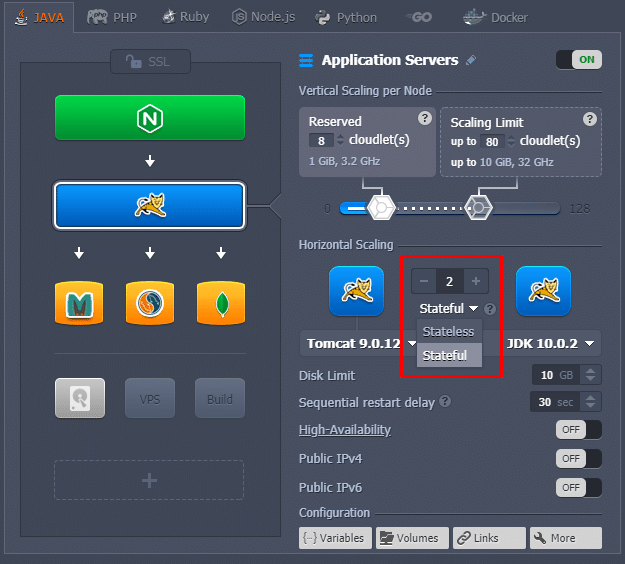
Task: Switch to the Docker tab
Action: pos(495,18)
